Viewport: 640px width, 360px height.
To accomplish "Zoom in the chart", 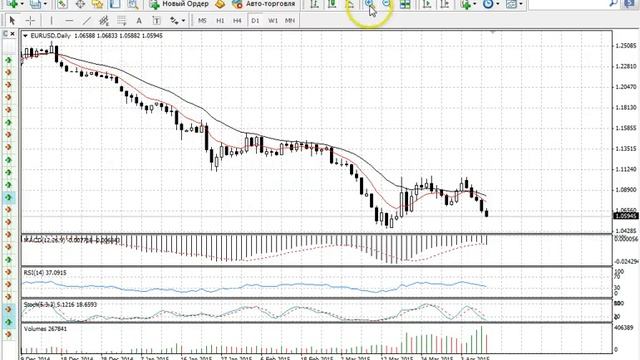I will pos(369,4).
